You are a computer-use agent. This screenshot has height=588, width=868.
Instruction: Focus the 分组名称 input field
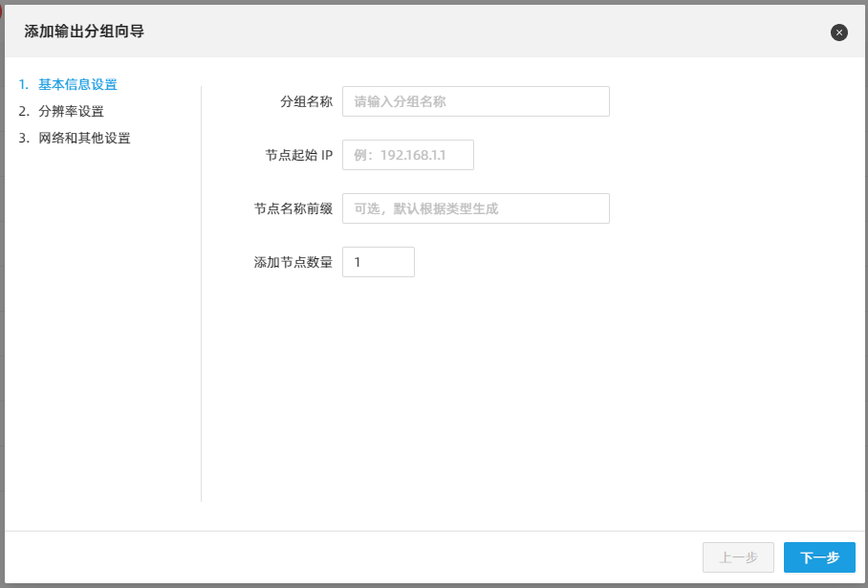click(475, 101)
